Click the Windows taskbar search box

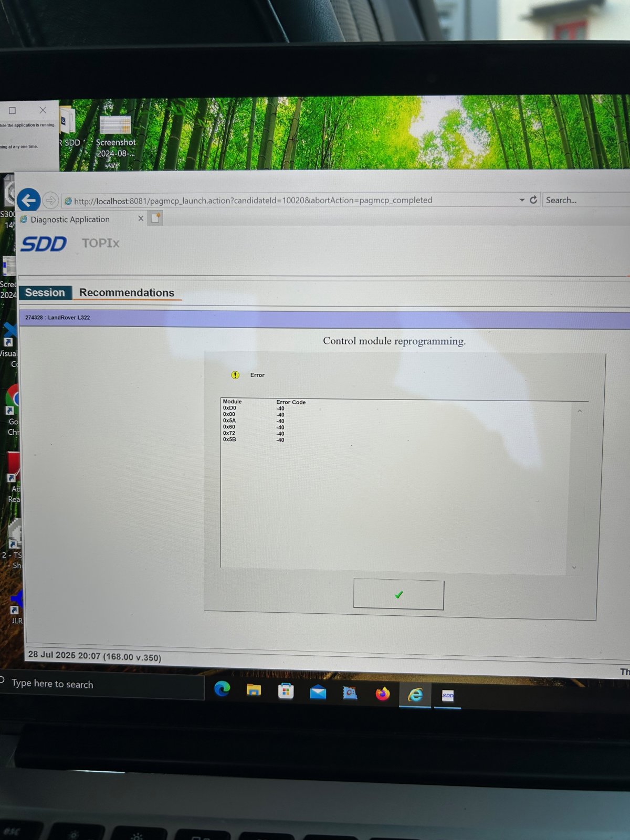pos(102,685)
